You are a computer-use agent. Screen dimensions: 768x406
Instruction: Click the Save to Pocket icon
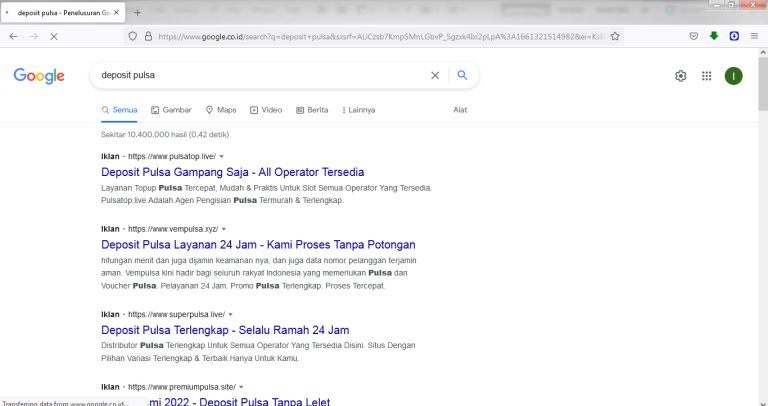point(694,36)
